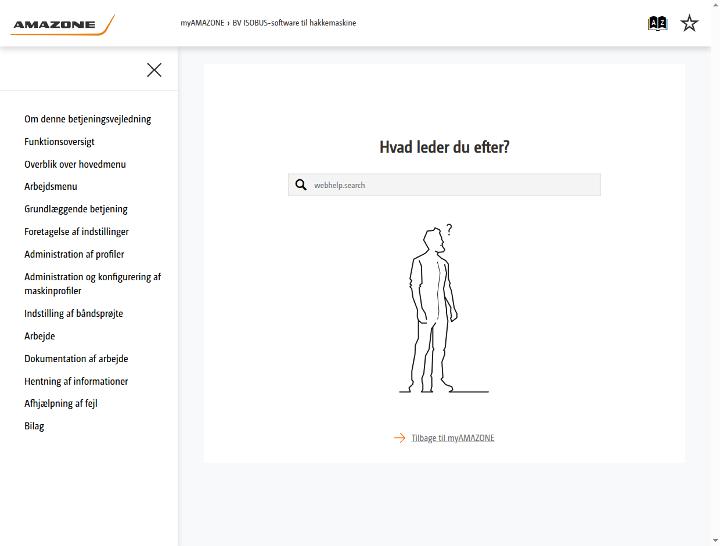The width and height of the screenshot is (720, 546).
Task: Select Indstilling af båndsprøjte
Action: pyautogui.click(x=73, y=314)
